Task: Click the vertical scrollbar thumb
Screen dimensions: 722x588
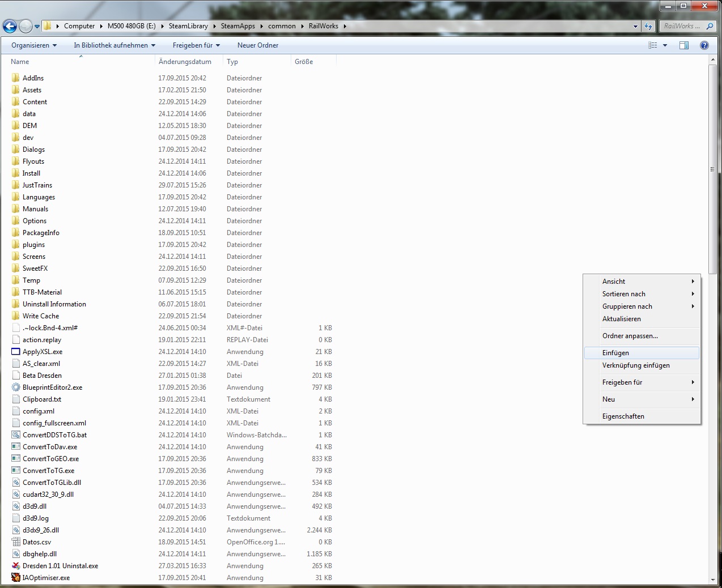Action: pyautogui.click(x=712, y=169)
